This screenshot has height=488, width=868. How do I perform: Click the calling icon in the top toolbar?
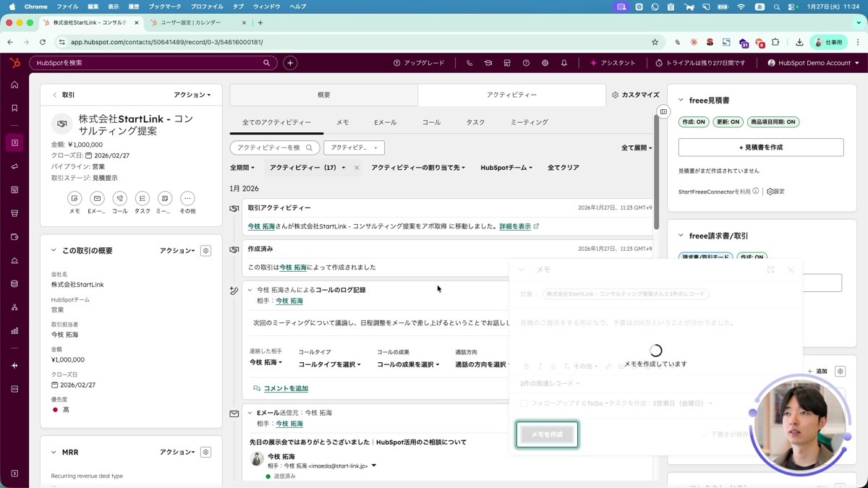tap(471, 63)
